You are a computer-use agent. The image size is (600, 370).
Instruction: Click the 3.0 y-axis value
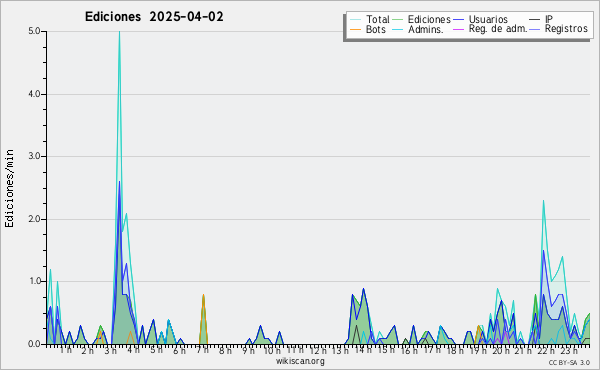(x=34, y=156)
